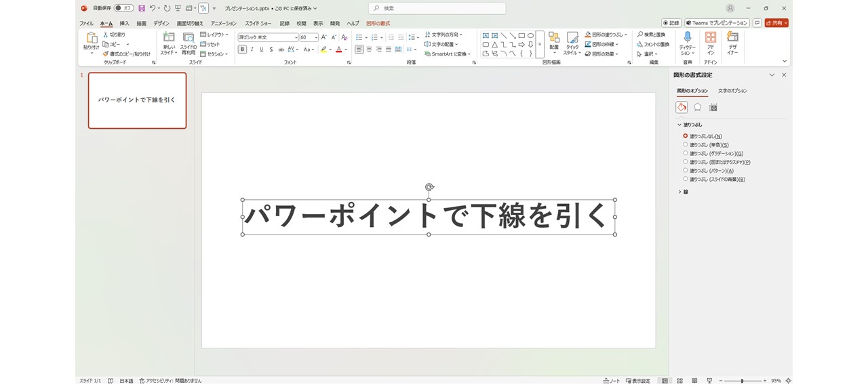Image resolution: width=868 pixels, height=387 pixels.
Task: Justify the paragraph text
Action: click(x=388, y=49)
